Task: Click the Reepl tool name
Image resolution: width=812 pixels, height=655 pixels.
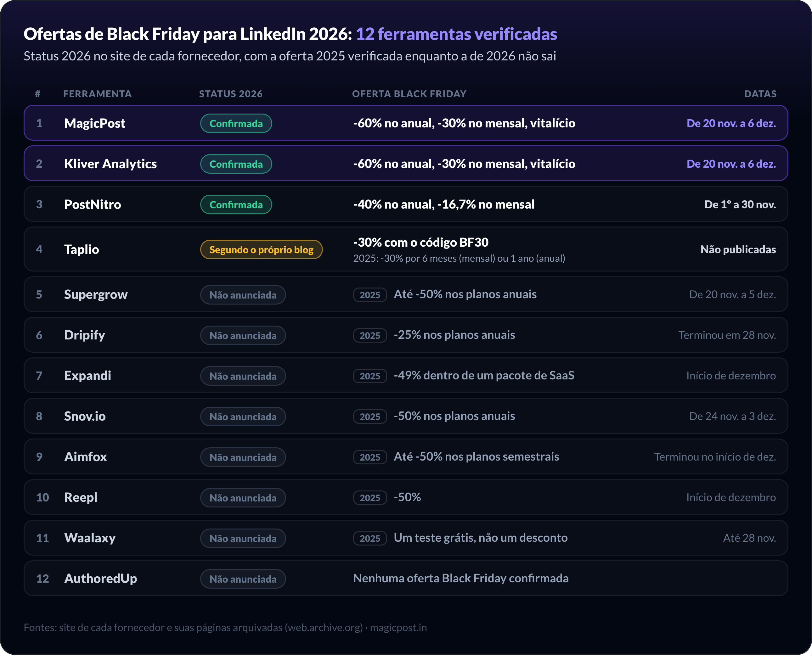Action: click(81, 497)
